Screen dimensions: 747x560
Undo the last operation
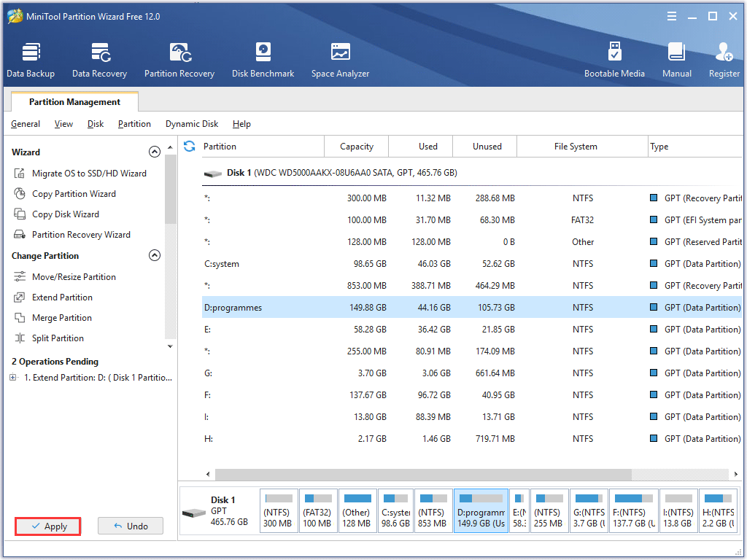[131, 526]
